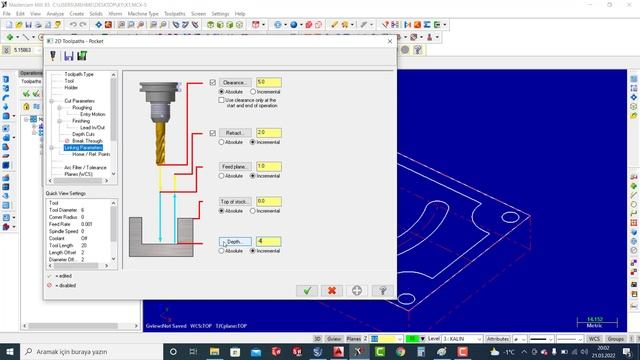Click the Save diskette icon in main toolbar
This screenshot has width=640, height=360.
coord(29,25)
